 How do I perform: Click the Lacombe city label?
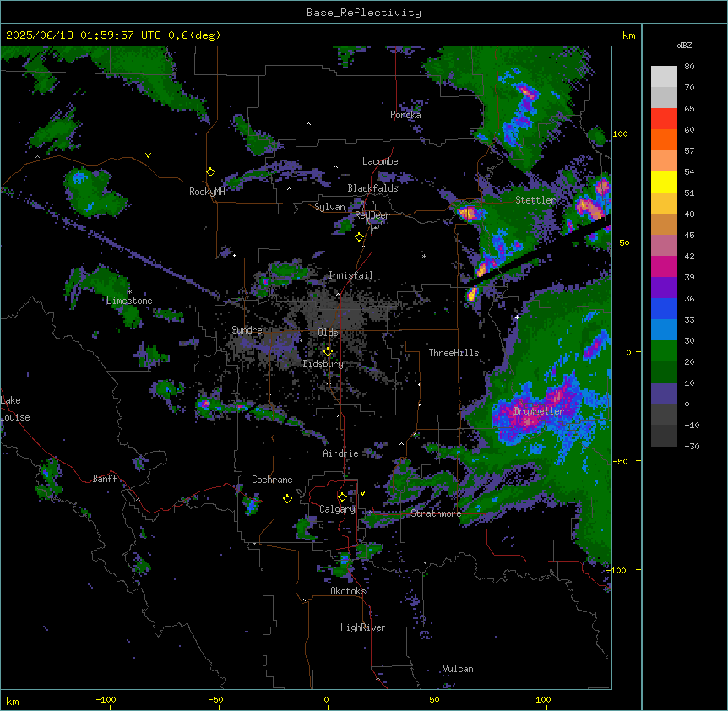click(x=380, y=161)
